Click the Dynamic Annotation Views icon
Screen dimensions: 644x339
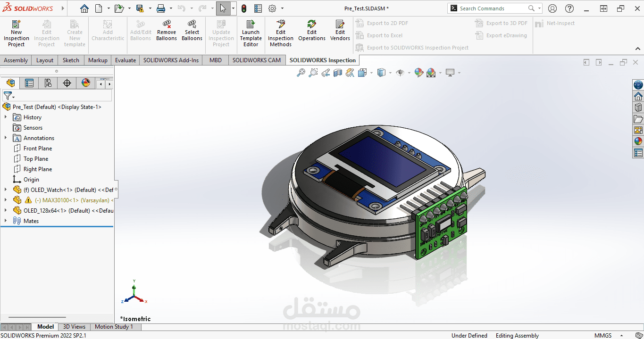point(350,73)
